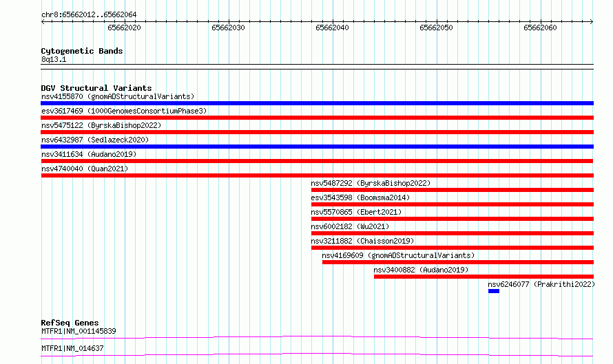This screenshot has width=613, height=364.
Task: Click the DGV Structural Variants track heading
Action: (96, 88)
